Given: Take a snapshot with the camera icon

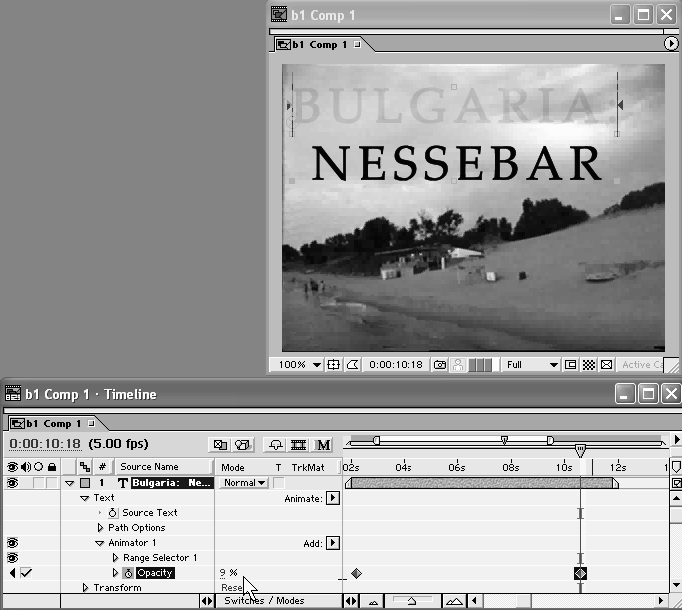Looking at the screenshot, I should click(440, 365).
